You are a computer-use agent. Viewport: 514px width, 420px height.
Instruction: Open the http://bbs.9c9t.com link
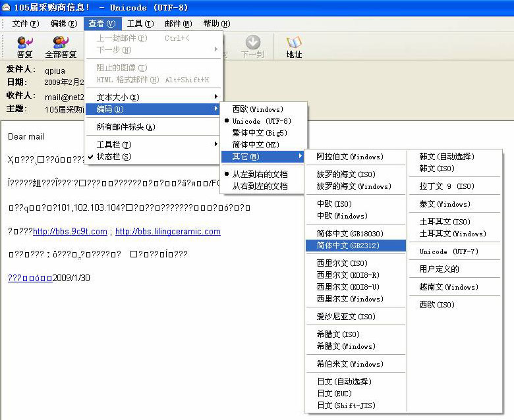click(x=70, y=232)
